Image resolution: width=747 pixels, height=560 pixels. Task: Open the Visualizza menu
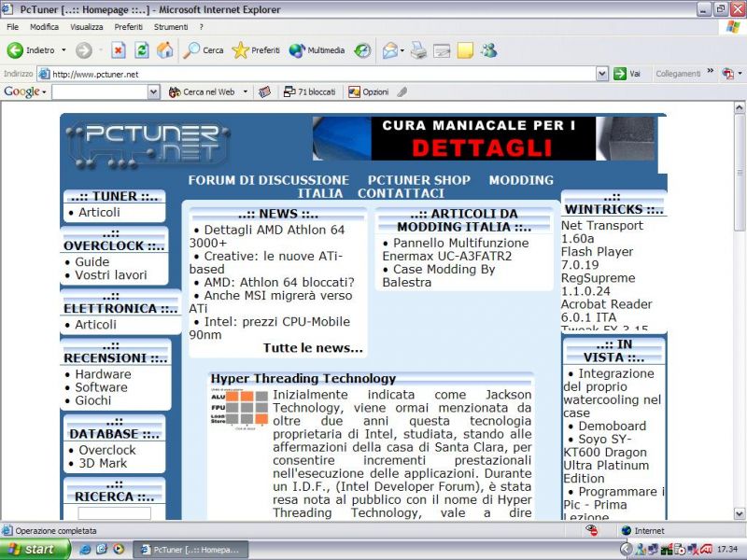[87, 27]
